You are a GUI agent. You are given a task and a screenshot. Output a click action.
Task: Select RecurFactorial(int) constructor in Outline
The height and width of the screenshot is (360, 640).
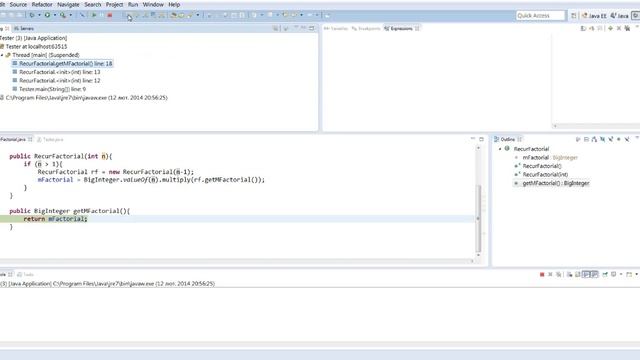(x=541, y=175)
